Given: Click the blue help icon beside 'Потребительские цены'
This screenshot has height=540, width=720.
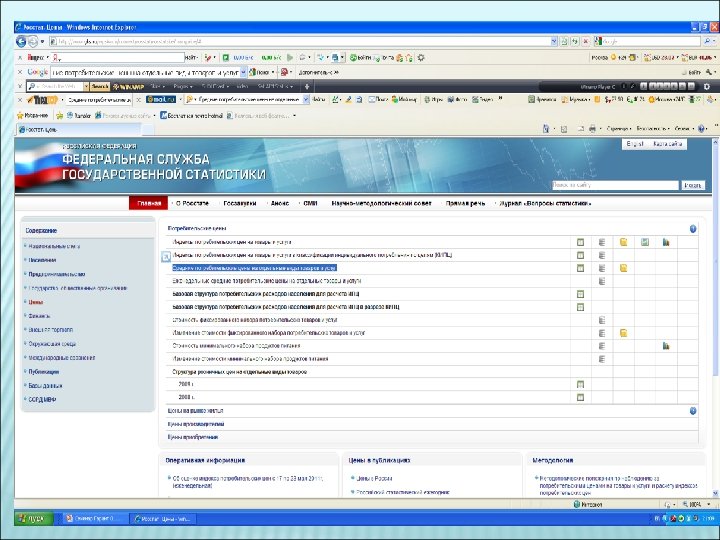Looking at the screenshot, I should pos(692,229).
